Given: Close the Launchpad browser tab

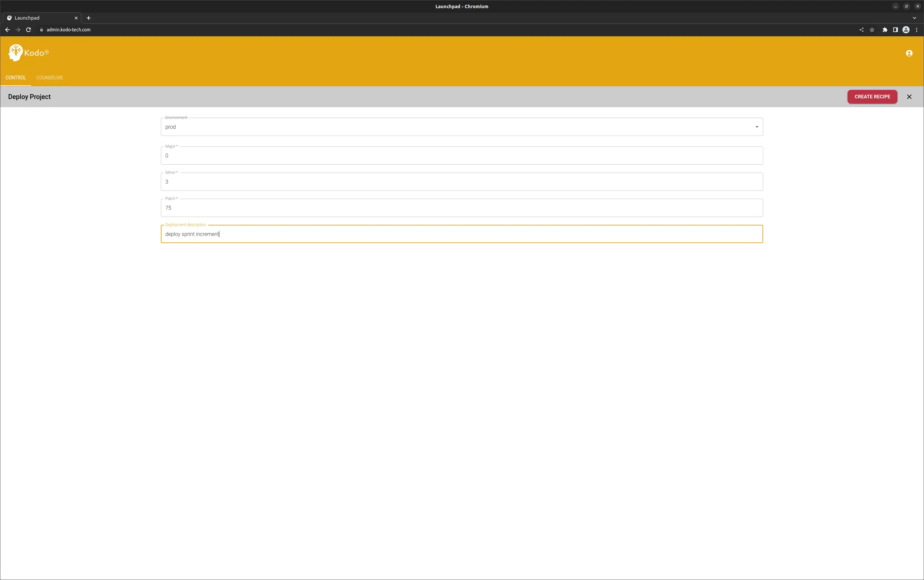Looking at the screenshot, I should click(x=76, y=18).
